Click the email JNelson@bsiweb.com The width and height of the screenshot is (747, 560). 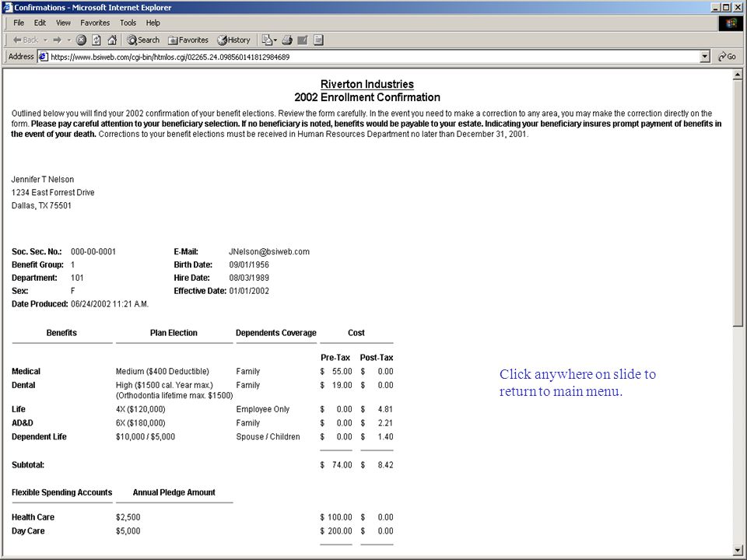269,251
